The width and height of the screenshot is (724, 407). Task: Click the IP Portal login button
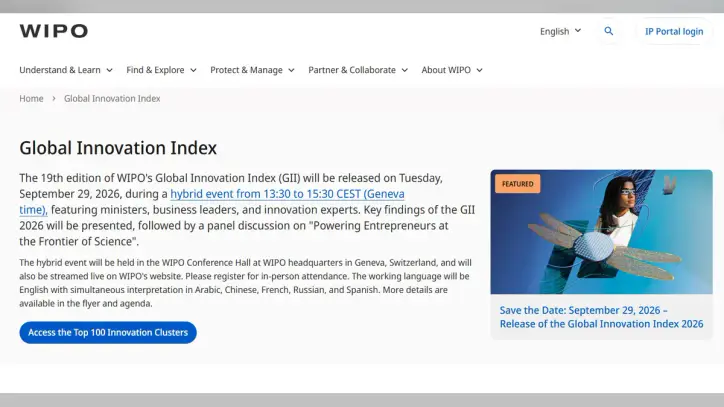pyautogui.click(x=674, y=31)
